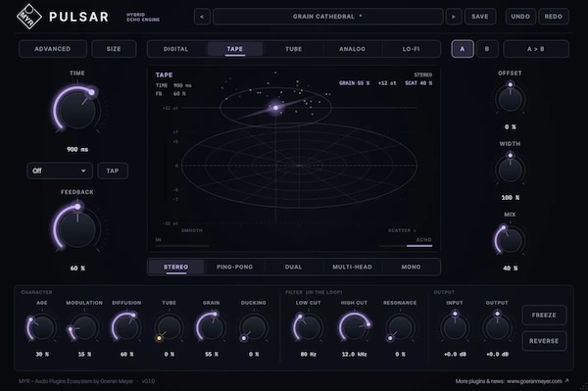Switch to the Tape echo type
588x391 pixels.
[x=235, y=49]
